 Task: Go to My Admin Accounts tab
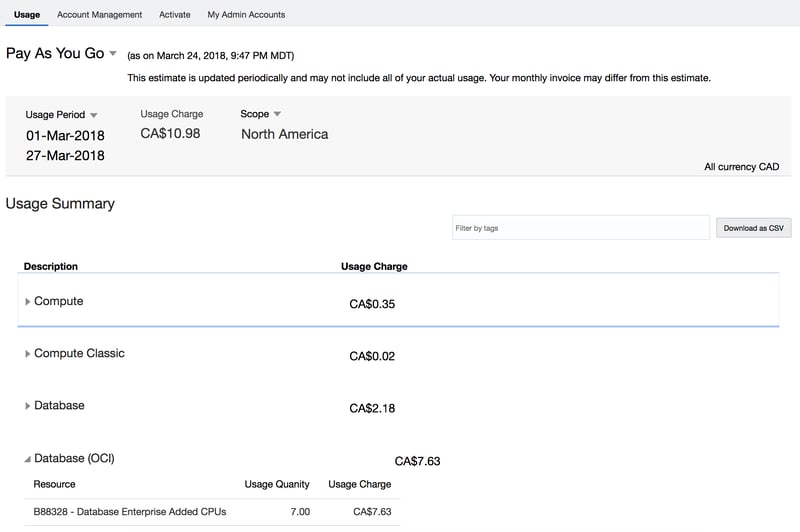coord(246,15)
